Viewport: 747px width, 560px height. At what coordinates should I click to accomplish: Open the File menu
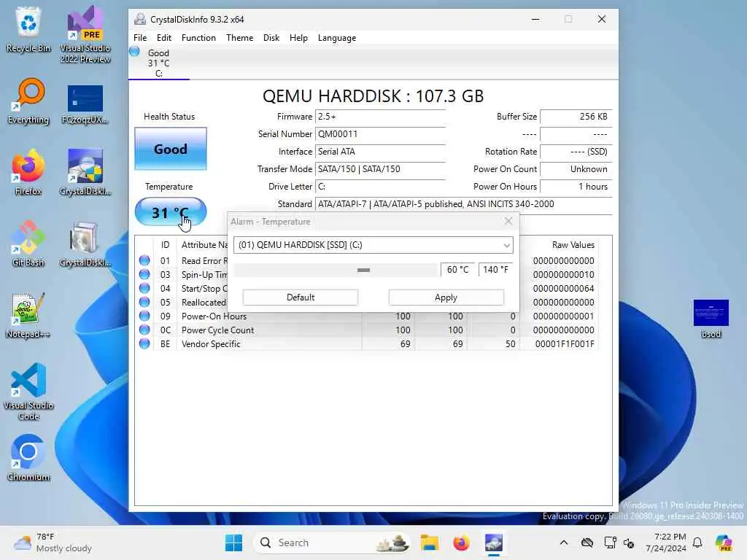click(x=140, y=38)
